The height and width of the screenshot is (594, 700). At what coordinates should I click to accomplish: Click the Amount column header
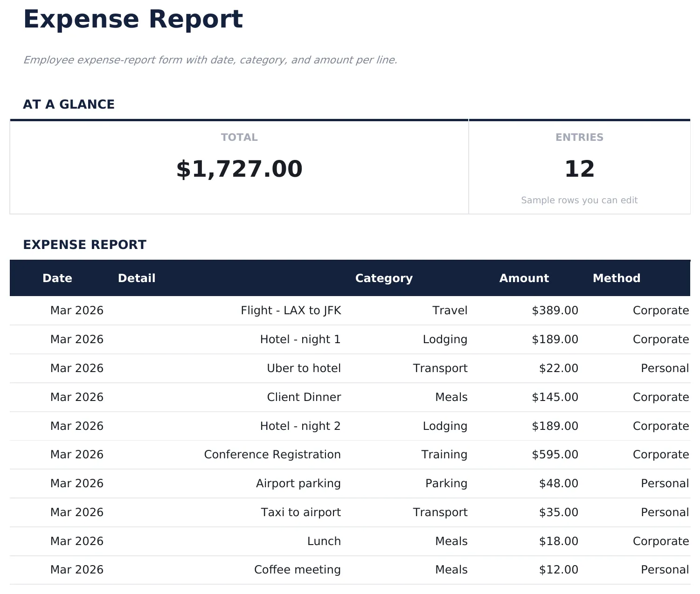pyautogui.click(x=524, y=278)
